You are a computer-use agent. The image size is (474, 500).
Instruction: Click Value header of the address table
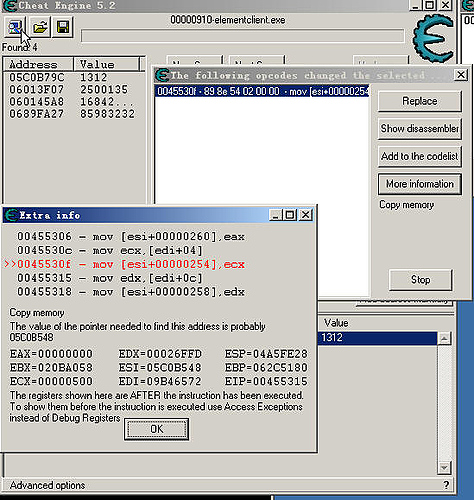pyautogui.click(x=336, y=323)
